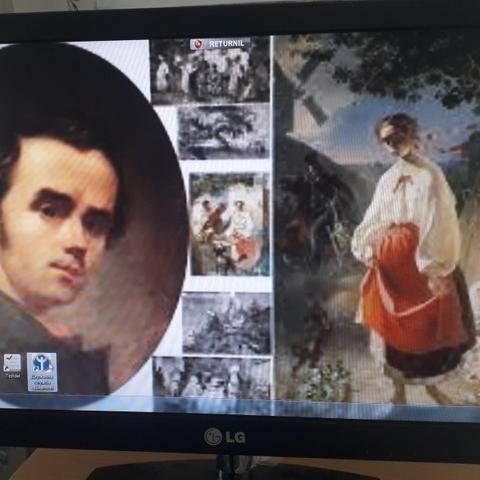Click the colored family scene picture
The height and width of the screenshot is (480, 480).
tap(229, 224)
